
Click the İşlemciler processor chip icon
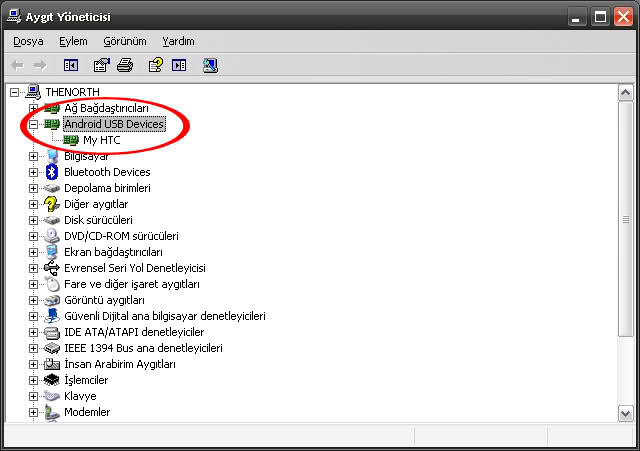[52, 380]
